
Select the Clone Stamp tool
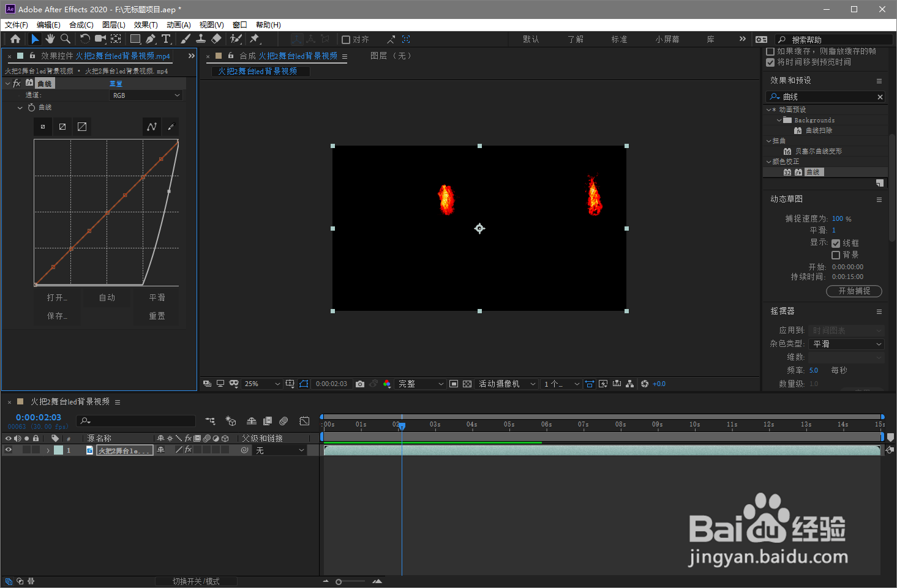coord(200,39)
